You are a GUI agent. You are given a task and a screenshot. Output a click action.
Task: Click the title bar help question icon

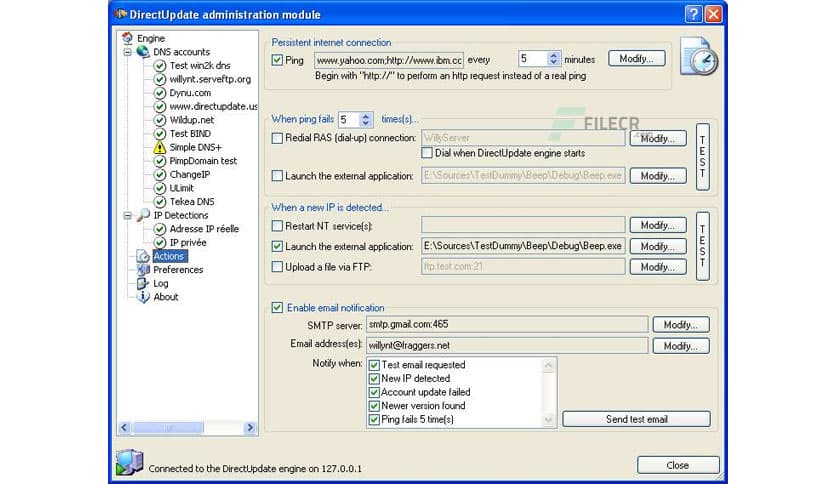tap(693, 14)
